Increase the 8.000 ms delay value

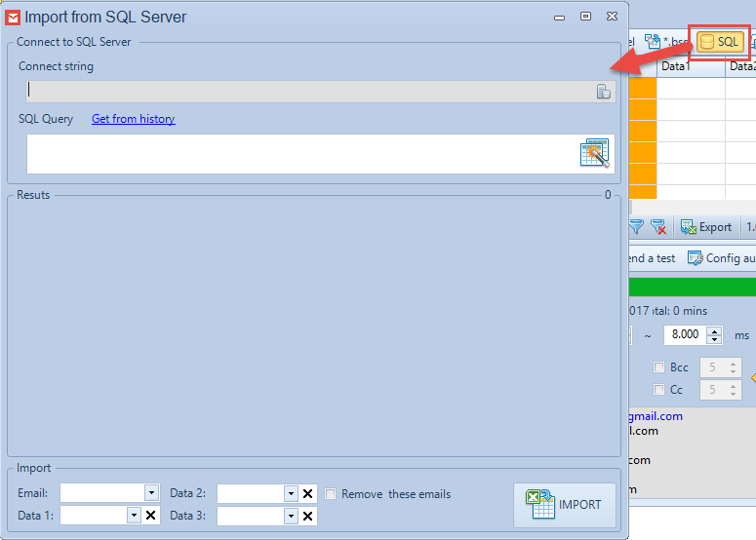[714, 330]
